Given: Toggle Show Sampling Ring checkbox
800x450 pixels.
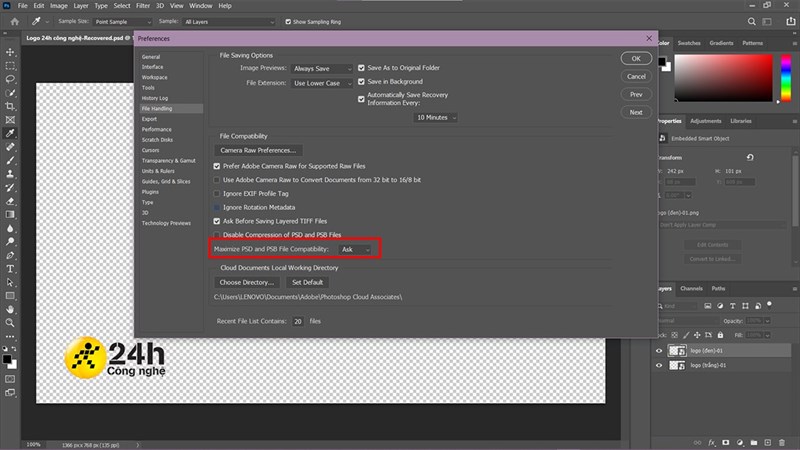Looking at the screenshot, I should click(x=288, y=22).
